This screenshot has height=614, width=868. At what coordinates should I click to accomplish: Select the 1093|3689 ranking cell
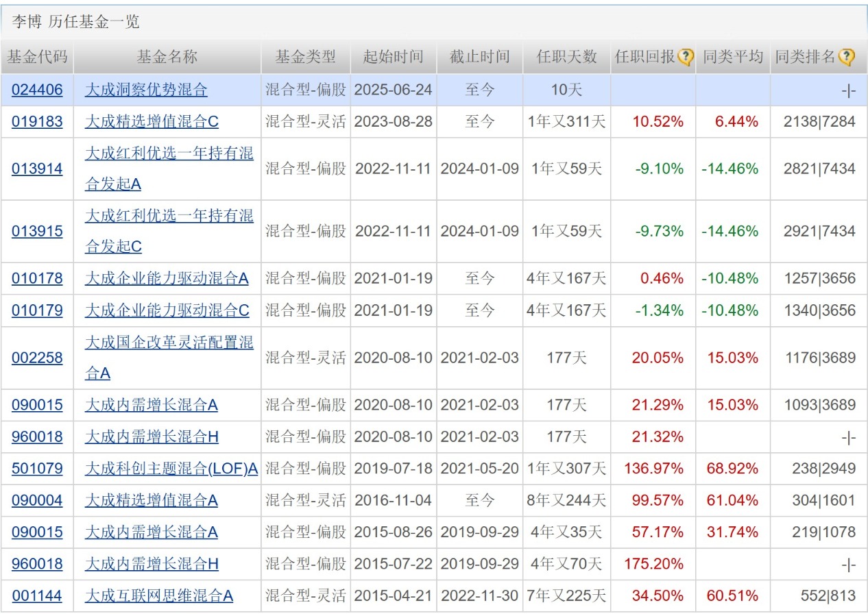(x=819, y=405)
